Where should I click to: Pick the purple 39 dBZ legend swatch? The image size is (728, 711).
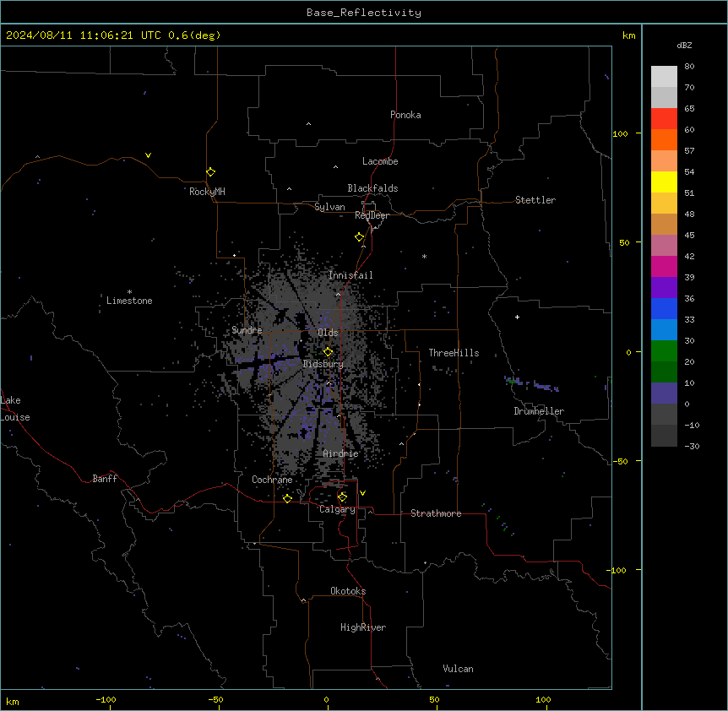pos(664,288)
